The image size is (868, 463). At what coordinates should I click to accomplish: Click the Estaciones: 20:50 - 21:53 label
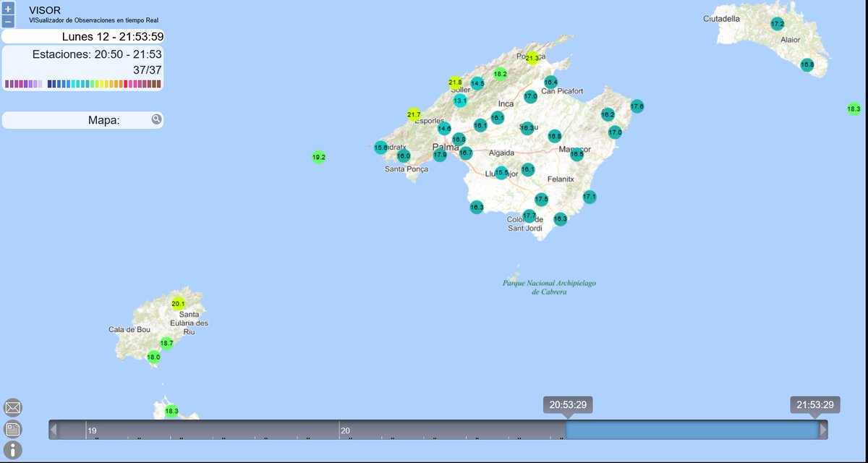point(97,54)
